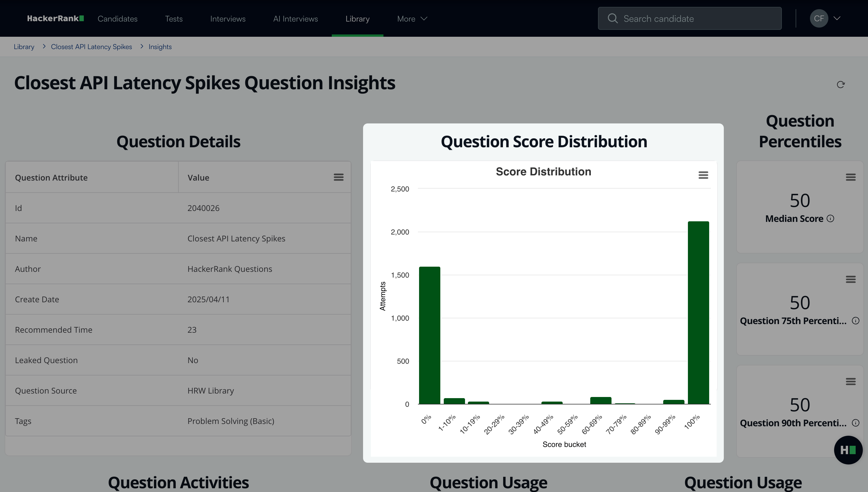
Task: Click the Library breadcrumb link
Action: click(24, 47)
